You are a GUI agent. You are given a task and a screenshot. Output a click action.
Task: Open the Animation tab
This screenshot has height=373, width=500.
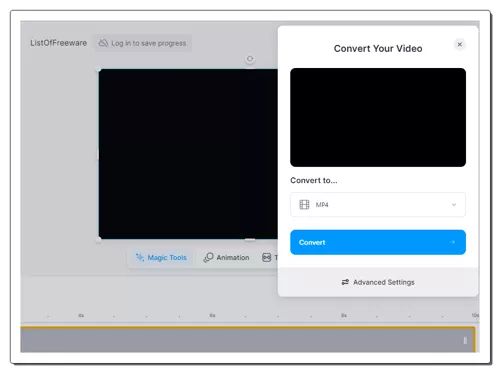click(x=226, y=258)
